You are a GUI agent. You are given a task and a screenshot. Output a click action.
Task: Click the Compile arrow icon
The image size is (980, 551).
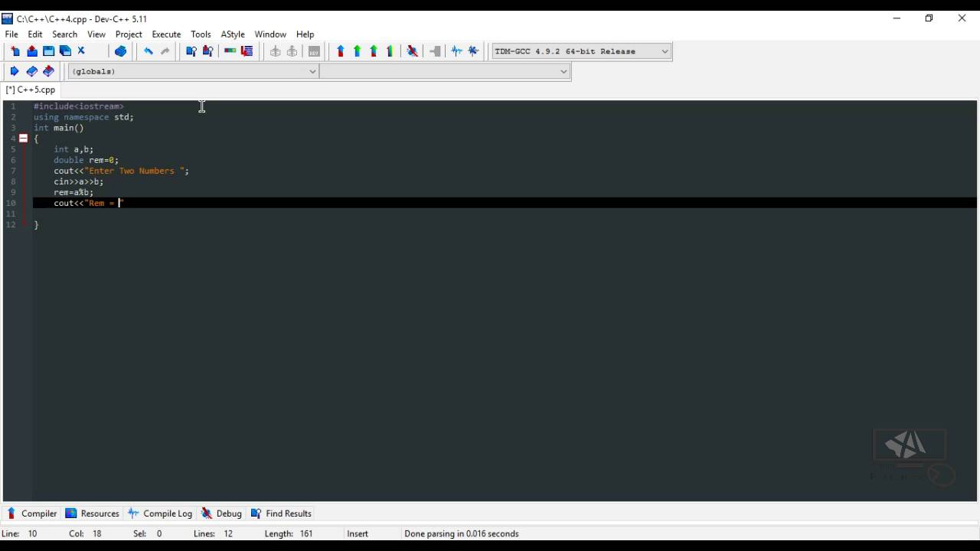coord(341,51)
